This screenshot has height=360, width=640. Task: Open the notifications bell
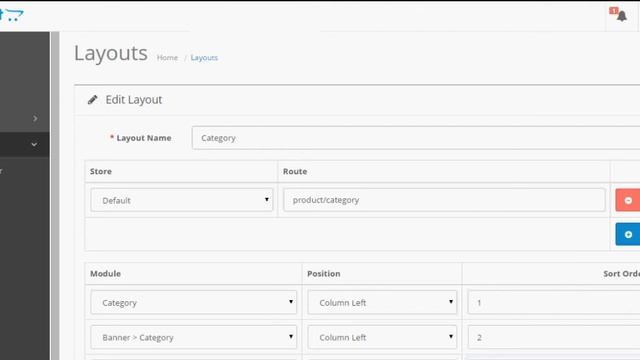(x=621, y=16)
